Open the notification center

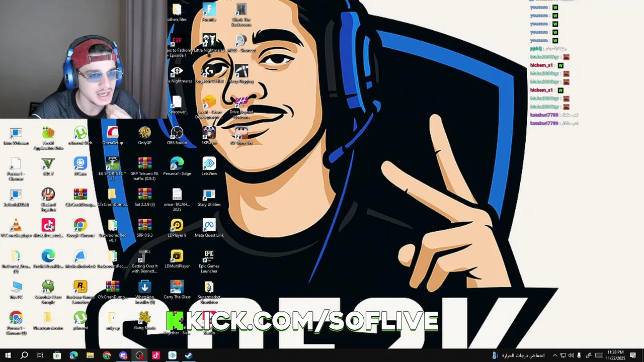pyautogui.click(x=633, y=355)
